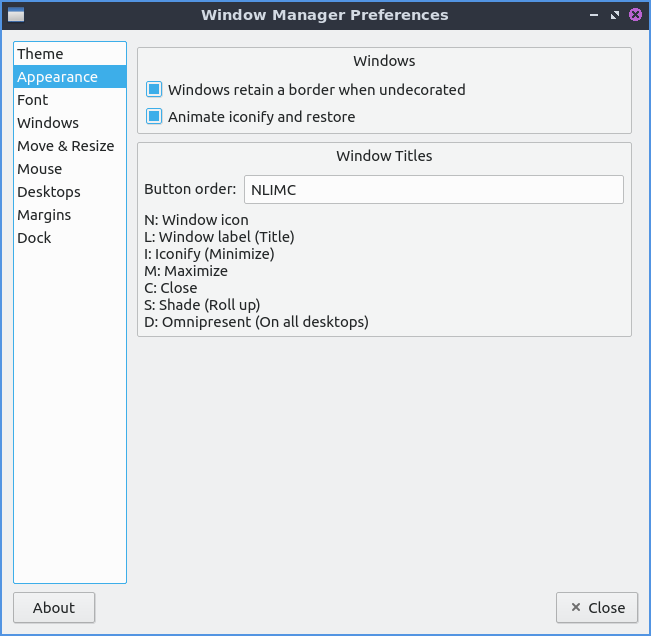Click the purple close icon in title bar
This screenshot has width=651, height=636.
pos(635,15)
